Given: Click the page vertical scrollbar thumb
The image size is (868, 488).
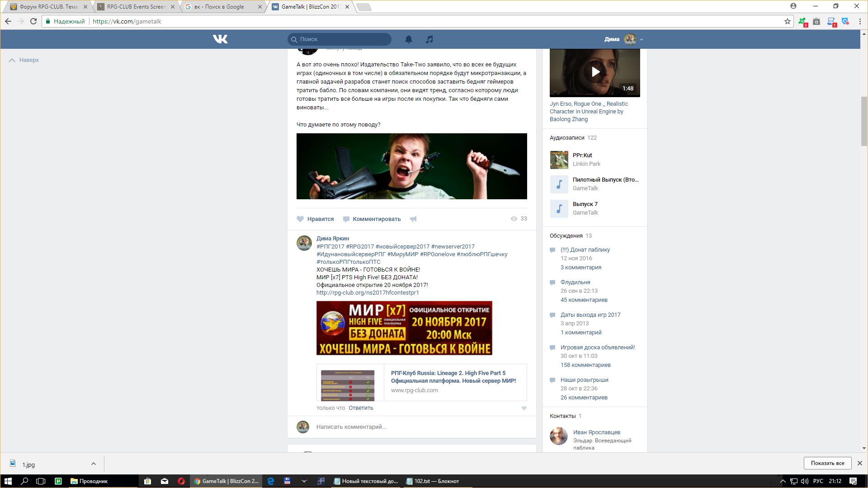Looking at the screenshot, I should (x=863, y=121).
